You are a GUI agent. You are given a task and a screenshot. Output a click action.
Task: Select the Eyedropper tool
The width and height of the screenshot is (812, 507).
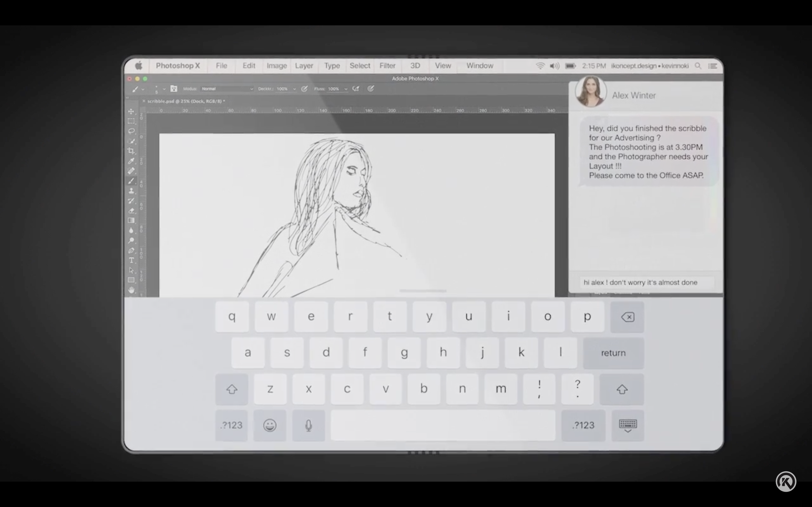point(131,160)
